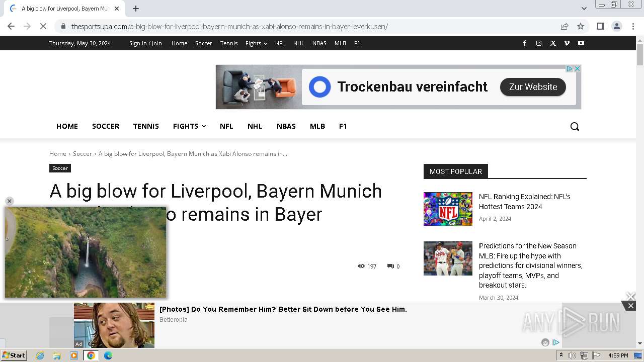Open Chrome three-dot menu
The image size is (644, 362).
coord(633,26)
